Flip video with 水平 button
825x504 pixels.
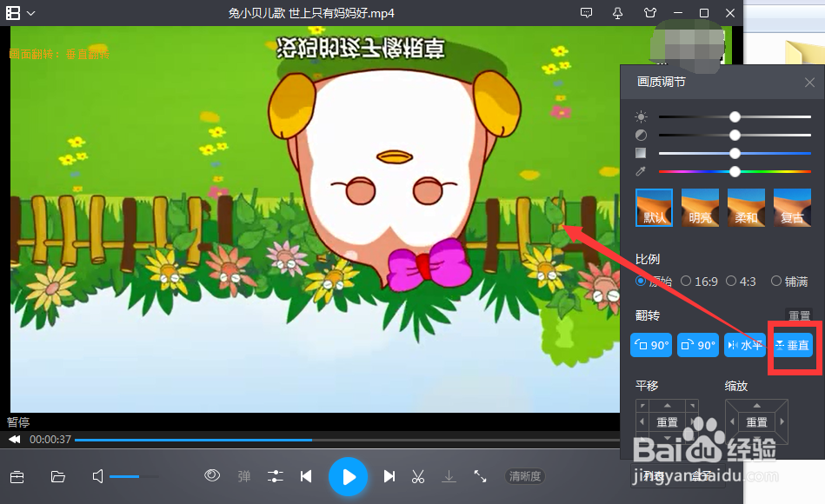[x=745, y=345]
